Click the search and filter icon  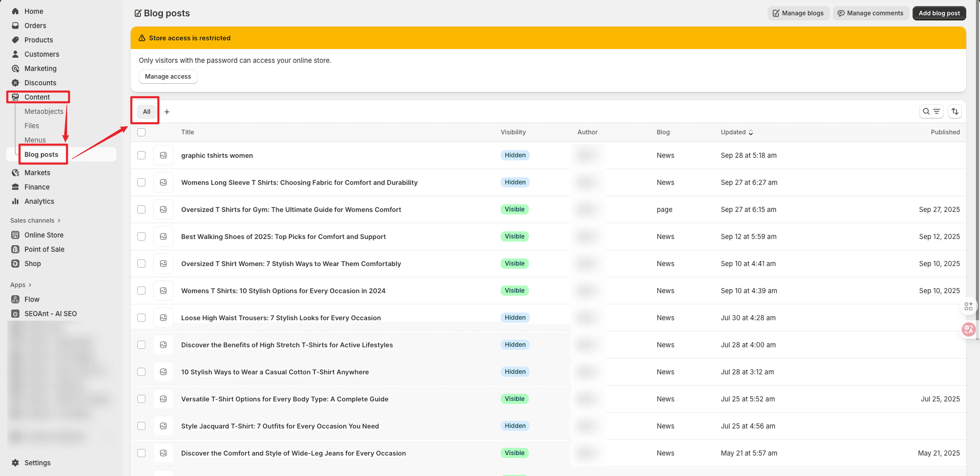[x=931, y=111]
